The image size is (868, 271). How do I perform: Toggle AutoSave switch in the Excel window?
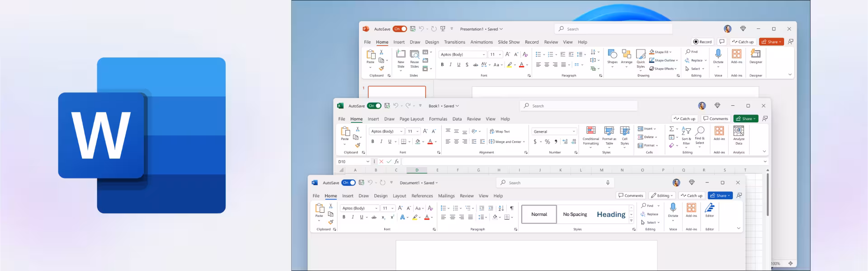(x=374, y=106)
